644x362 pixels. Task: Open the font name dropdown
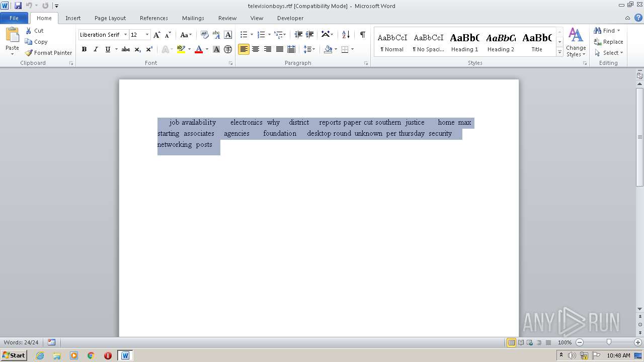(x=125, y=35)
